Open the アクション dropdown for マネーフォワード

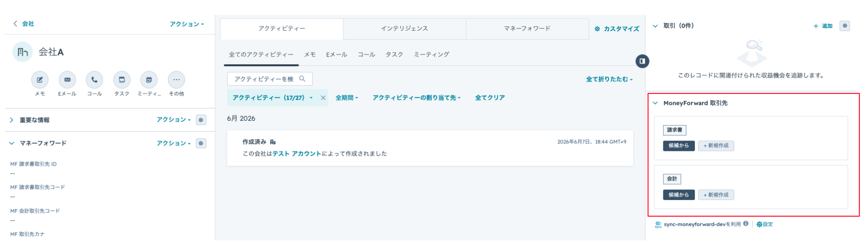[174, 143]
